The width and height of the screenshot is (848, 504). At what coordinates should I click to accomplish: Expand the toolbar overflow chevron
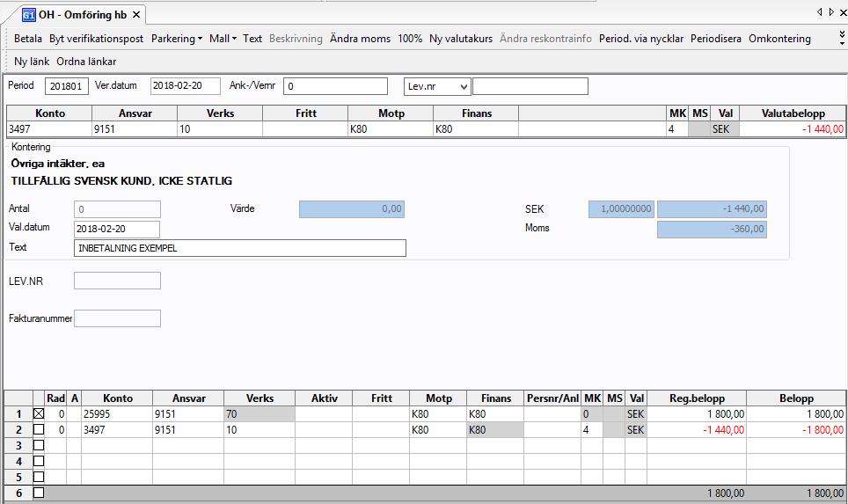[x=842, y=38]
